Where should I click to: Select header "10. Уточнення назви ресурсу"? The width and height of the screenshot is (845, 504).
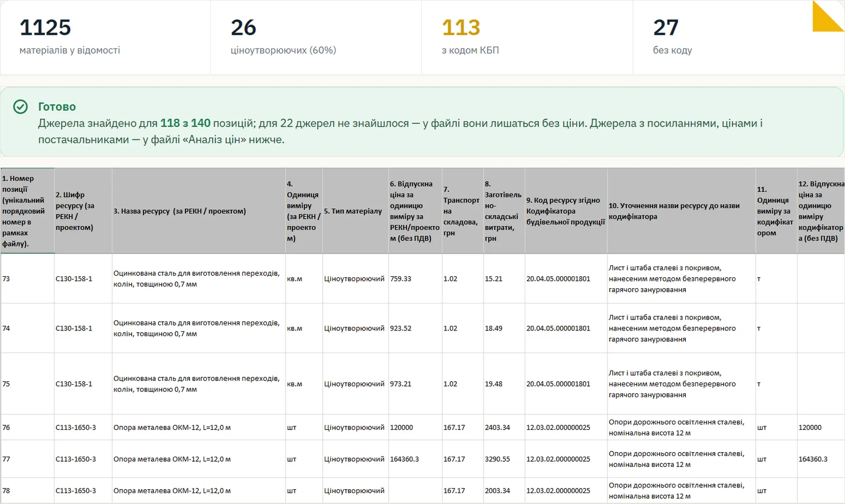point(682,211)
